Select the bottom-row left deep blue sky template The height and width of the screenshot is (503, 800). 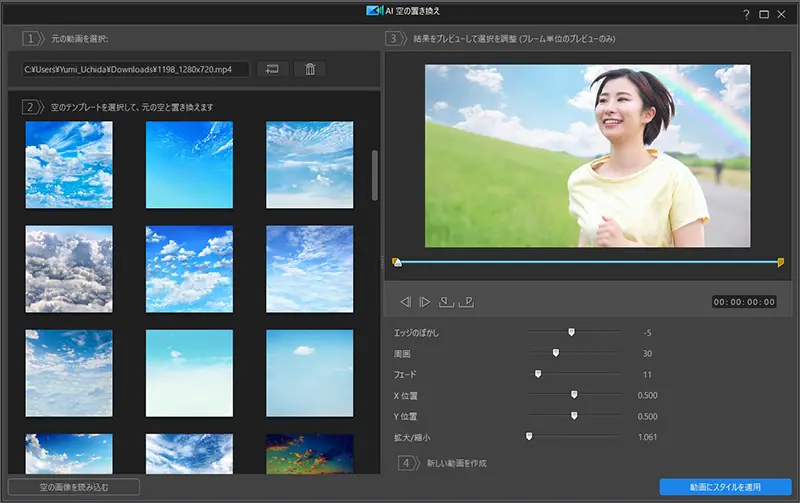[x=69, y=454]
